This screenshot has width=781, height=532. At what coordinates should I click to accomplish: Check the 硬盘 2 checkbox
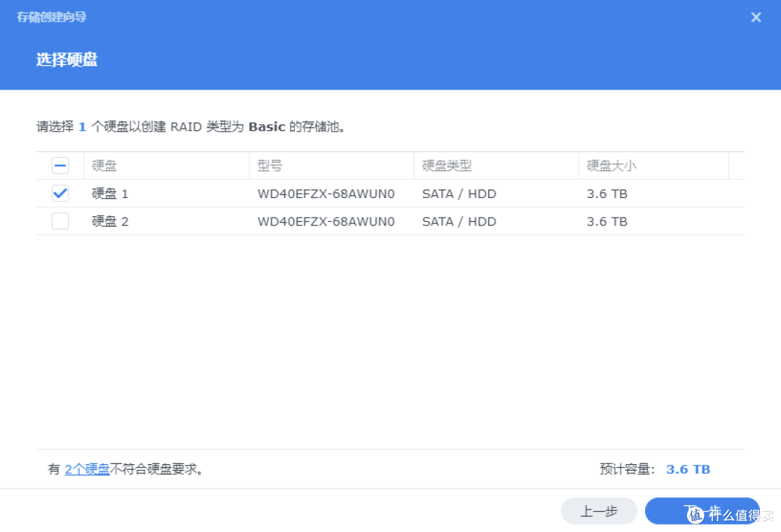pos(60,221)
